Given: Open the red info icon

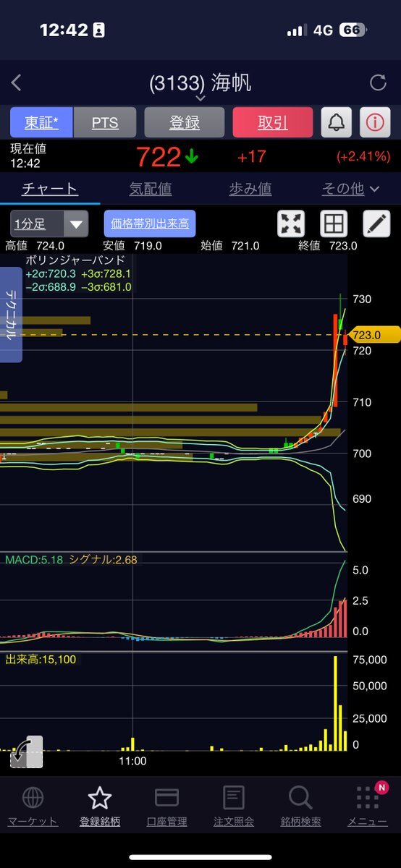Looking at the screenshot, I should [x=375, y=122].
